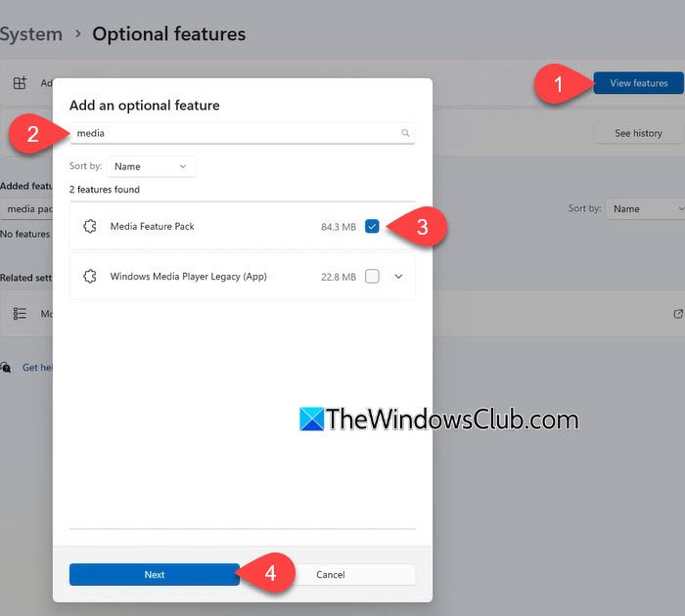This screenshot has height=616, width=685.
Task: Click System in the breadcrumb
Action: coord(31,34)
